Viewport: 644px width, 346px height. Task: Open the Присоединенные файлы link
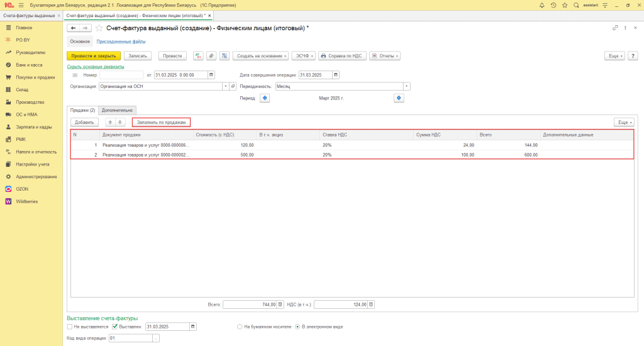point(121,42)
